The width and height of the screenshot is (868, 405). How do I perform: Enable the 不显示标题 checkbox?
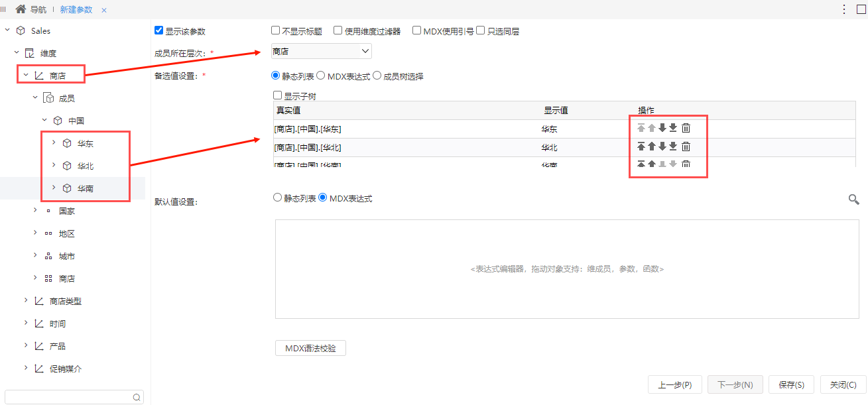point(275,30)
